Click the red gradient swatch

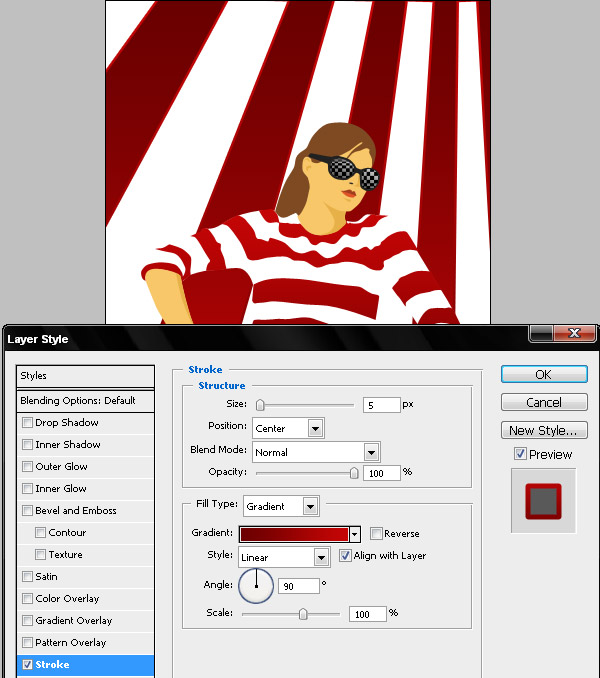click(294, 534)
